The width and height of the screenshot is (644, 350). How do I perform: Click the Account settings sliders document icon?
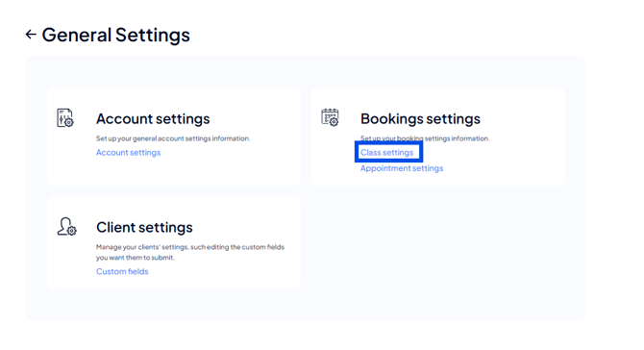65,118
